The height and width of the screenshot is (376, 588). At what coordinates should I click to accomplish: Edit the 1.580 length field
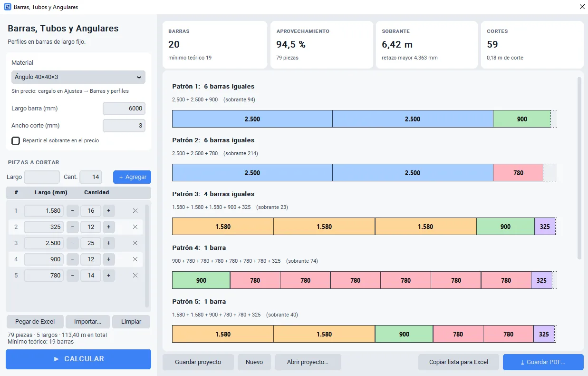(44, 211)
